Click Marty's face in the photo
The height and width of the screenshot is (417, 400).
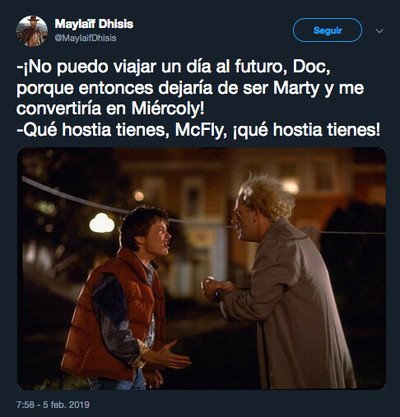(159, 238)
